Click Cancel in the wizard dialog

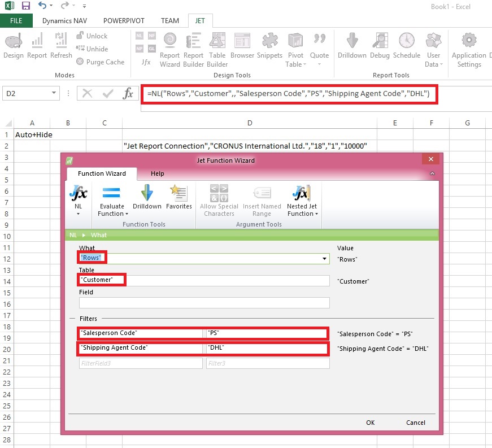[x=416, y=423]
